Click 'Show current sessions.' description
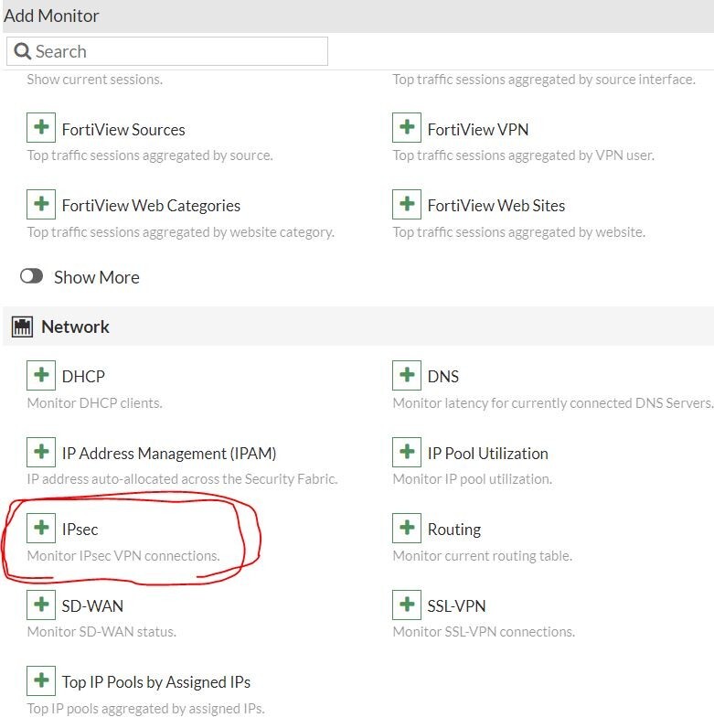Image resolution: width=714 pixels, height=728 pixels. click(x=95, y=80)
